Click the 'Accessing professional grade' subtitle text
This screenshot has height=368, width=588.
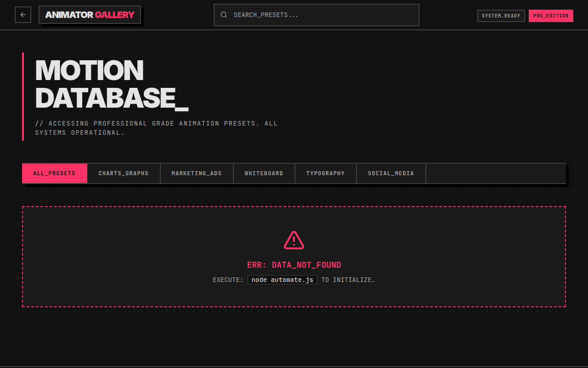[156, 128]
